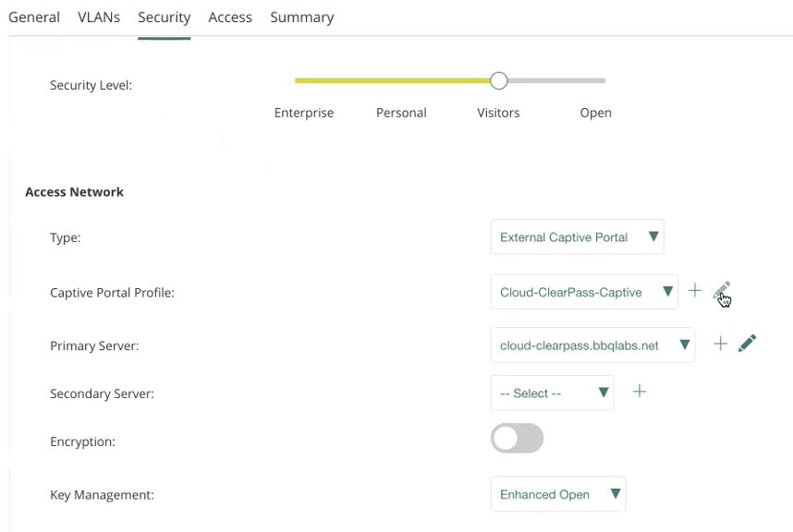Open the Secondary Server select dropdown

tap(552, 393)
